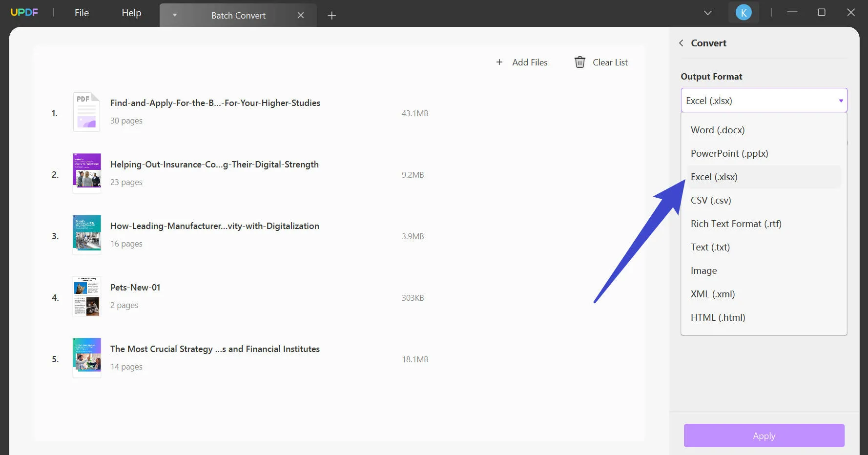The image size is (868, 455).
Task: Click the Clear List trash icon
Action: tap(579, 62)
